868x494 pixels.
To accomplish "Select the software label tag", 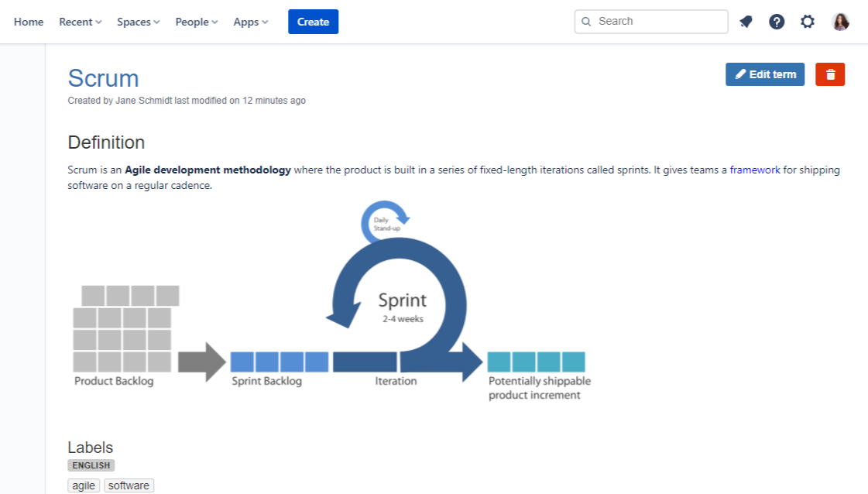I will (x=129, y=485).
